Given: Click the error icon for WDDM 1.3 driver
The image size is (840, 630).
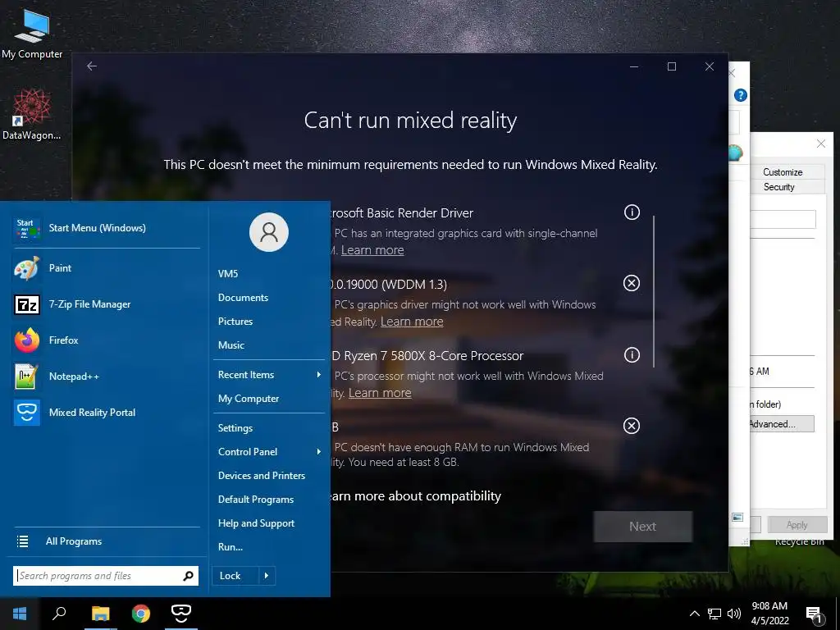Looking at the screenshot, I should [x=632, y=283].
